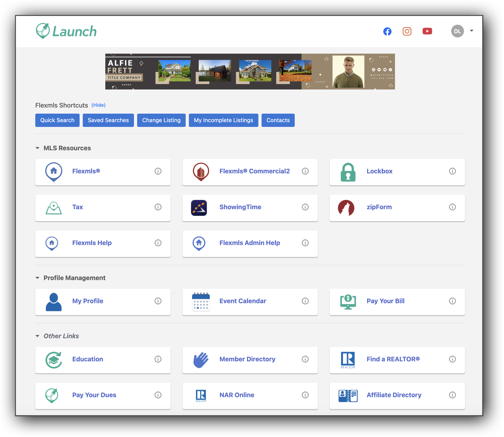The image size is (504, 437).
Task: Collapse the Other Links section
Action: 37,336
